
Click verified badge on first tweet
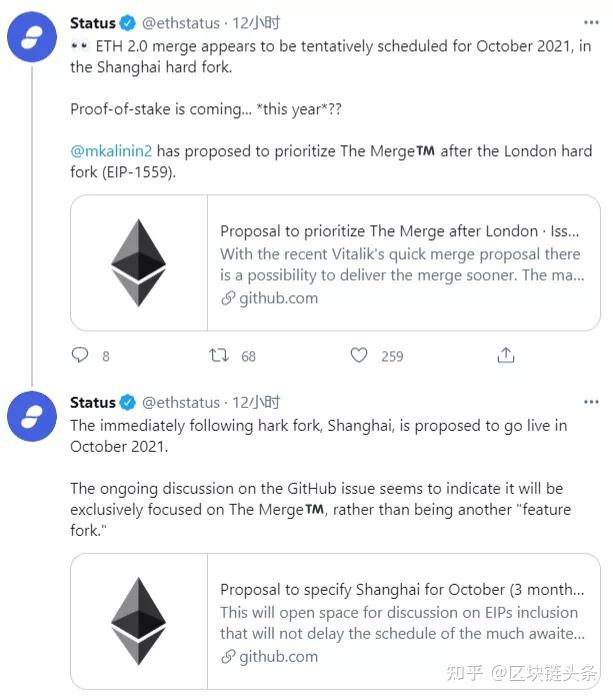click(x=128, y=23)
